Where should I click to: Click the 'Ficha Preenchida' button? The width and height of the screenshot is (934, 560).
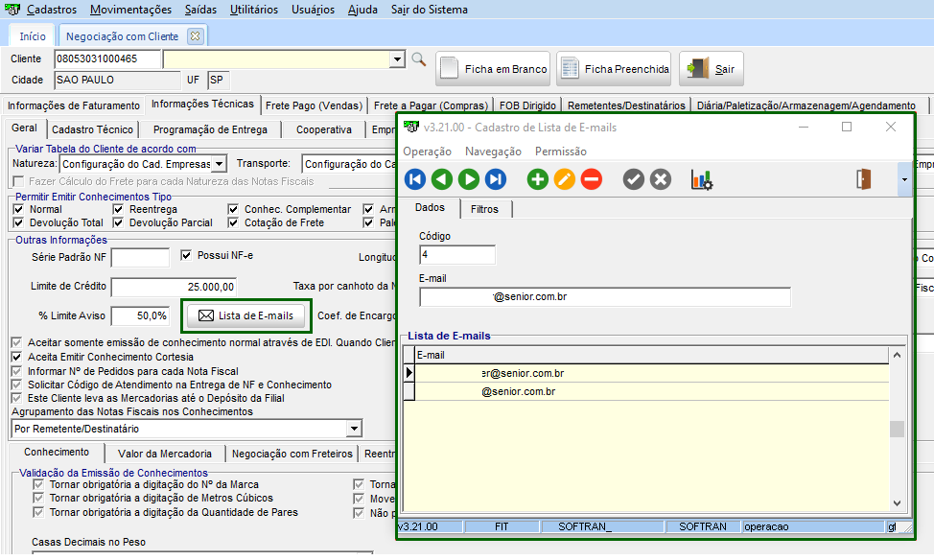tap(615, 69)
